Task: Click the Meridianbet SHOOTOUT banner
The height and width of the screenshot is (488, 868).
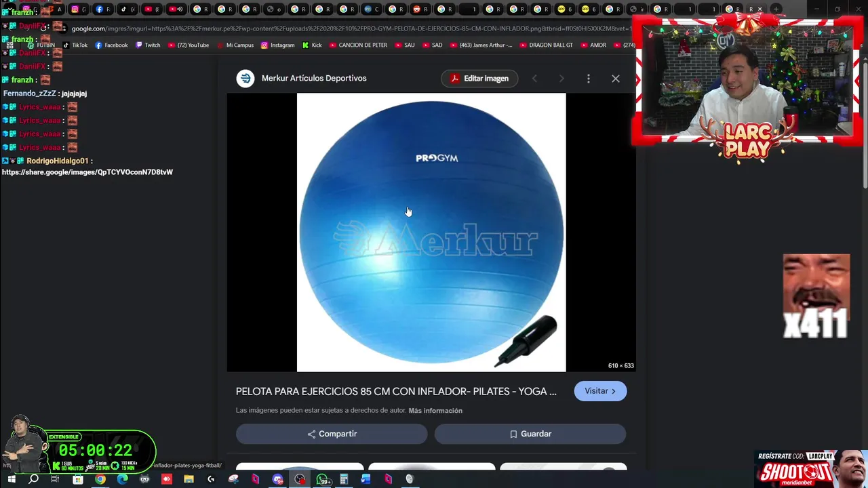Action: 811,469
